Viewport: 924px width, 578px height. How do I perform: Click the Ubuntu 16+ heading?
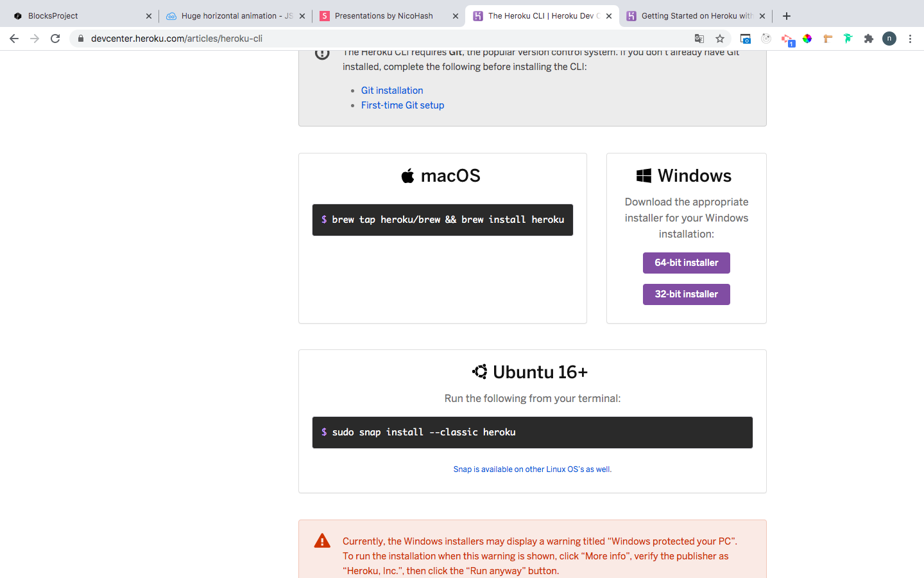540,372
